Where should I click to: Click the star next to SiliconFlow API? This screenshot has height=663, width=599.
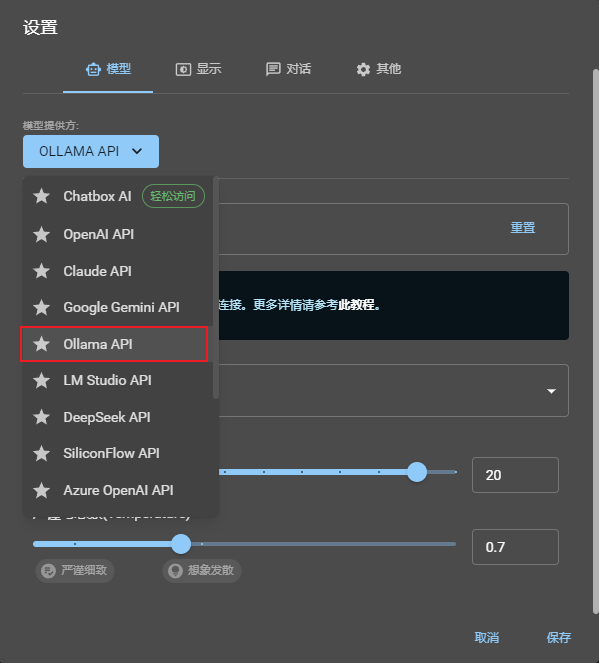click(41, 454)
